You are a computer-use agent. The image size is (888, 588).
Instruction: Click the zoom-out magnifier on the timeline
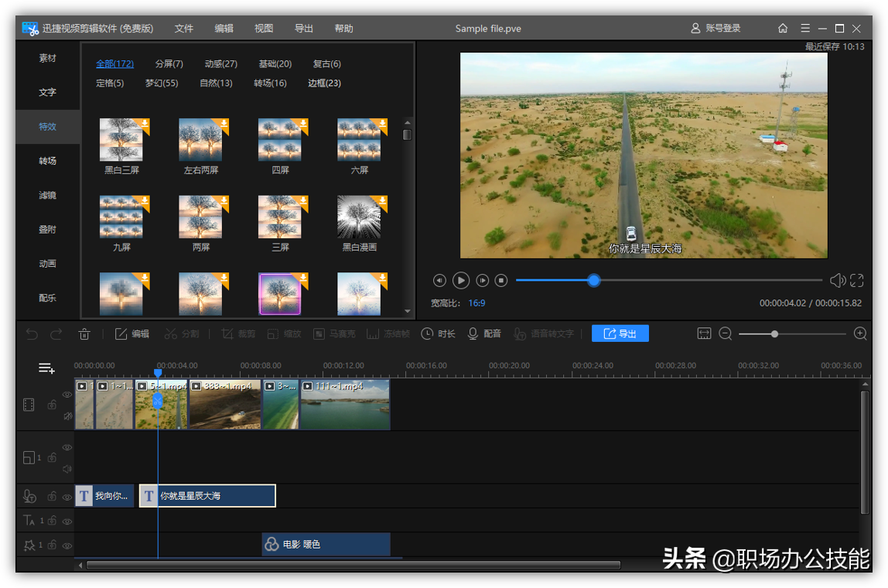(x=726, y=333)
